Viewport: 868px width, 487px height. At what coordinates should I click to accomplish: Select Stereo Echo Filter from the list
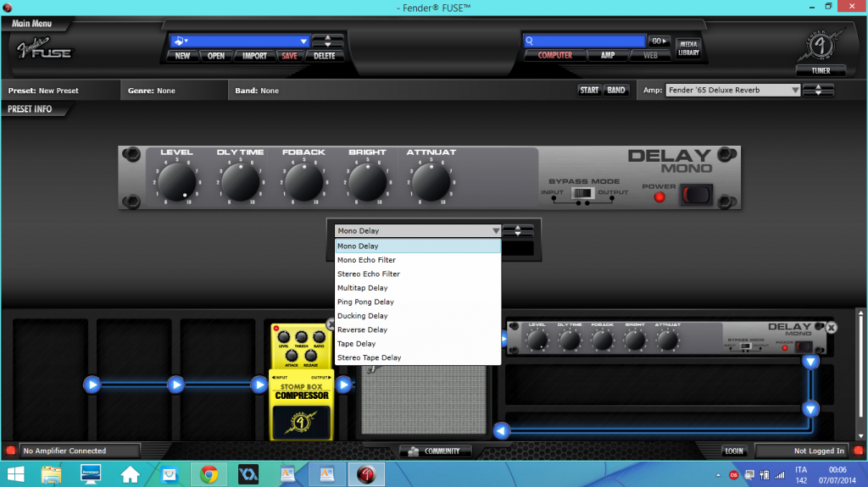418,274
